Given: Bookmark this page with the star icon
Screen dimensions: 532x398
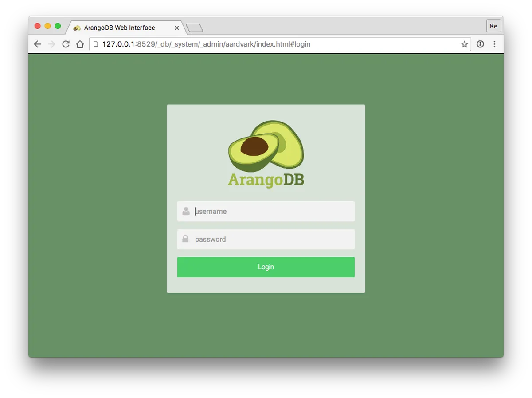Looking at the screenshot, I should click(464, 44).
